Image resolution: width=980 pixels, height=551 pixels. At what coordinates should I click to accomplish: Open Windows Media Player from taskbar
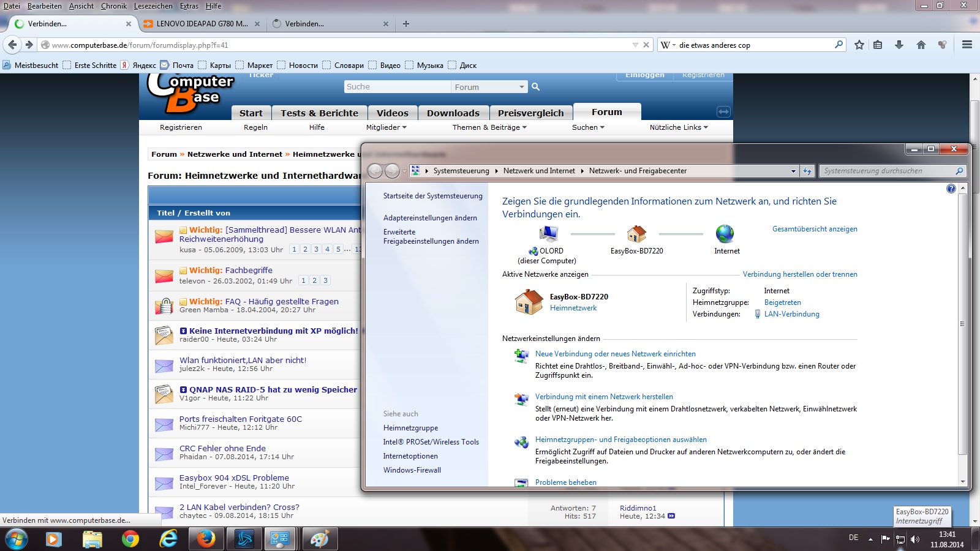coord(54,539)
